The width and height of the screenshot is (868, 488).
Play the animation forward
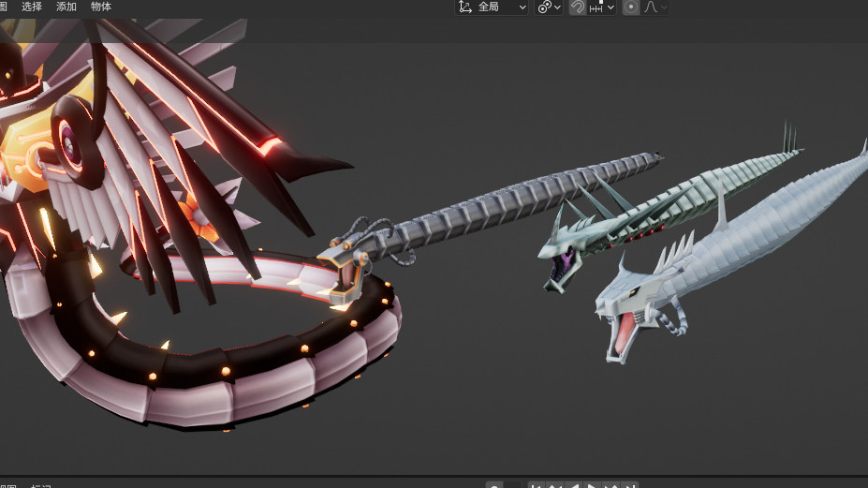pyautogui.click(x=592, y=486)
